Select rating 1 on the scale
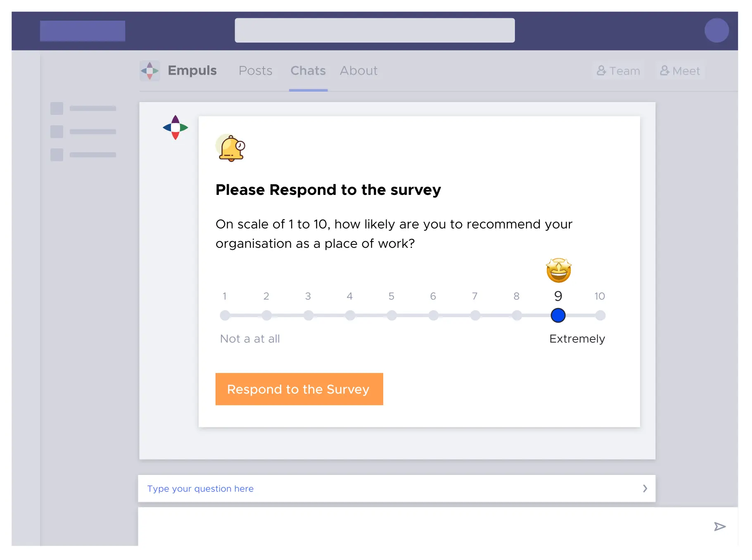The image size is (752, 560). click(225, 316)
